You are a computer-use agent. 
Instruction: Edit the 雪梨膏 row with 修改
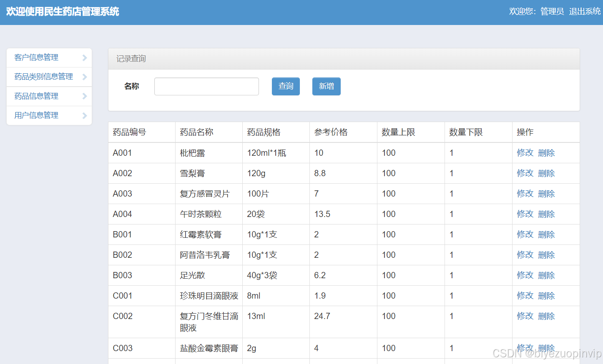[x=525, y=173]
